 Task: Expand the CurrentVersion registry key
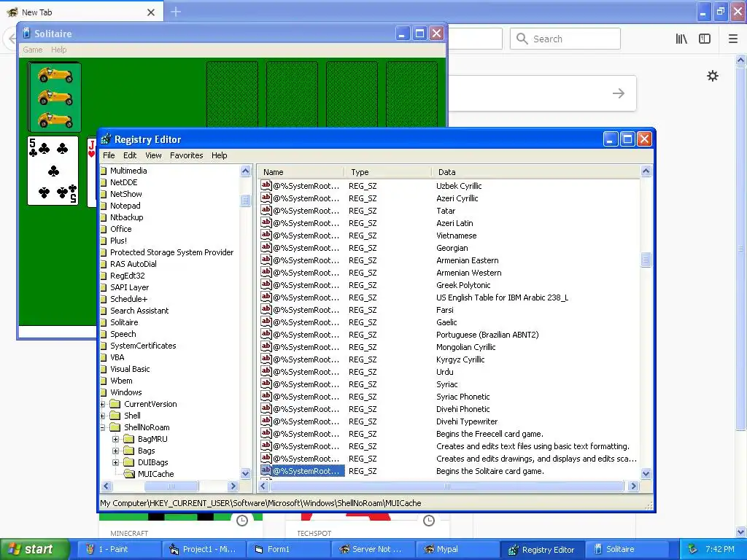pos(103,404)
